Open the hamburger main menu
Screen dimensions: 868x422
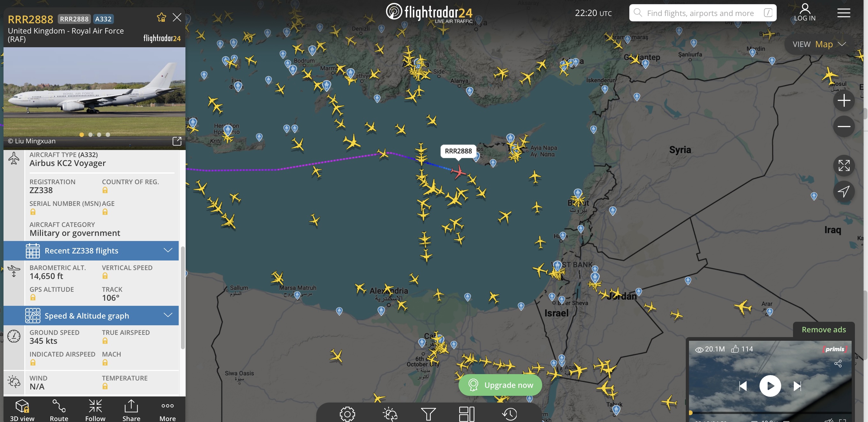pyautogui.click(x=844, y=13)
